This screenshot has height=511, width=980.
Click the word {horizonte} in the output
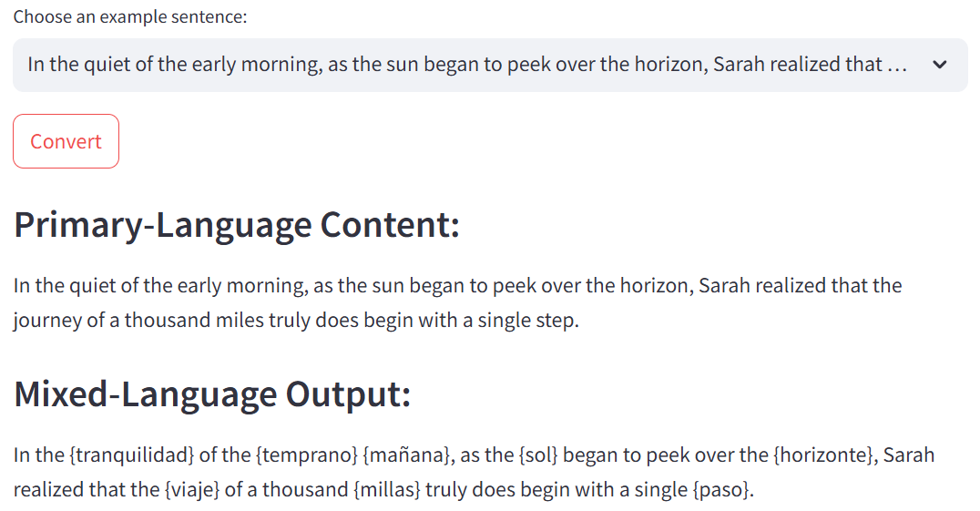(824, 455)
